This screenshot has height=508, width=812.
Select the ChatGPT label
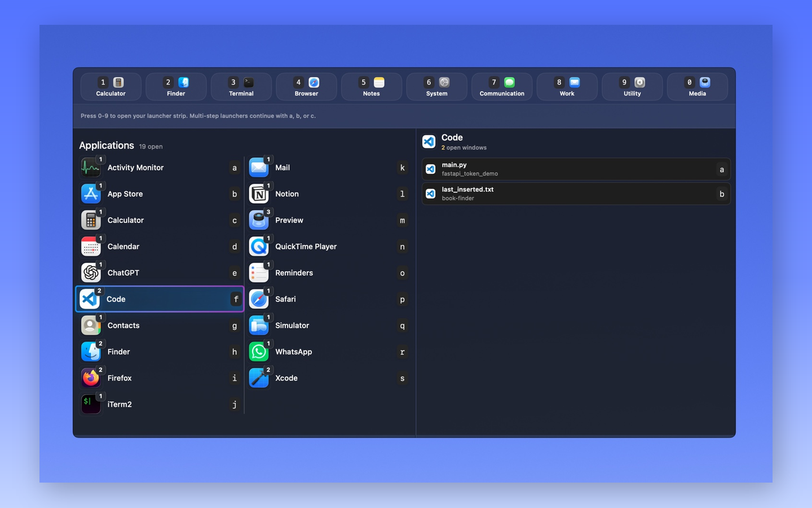coord(123,273)
